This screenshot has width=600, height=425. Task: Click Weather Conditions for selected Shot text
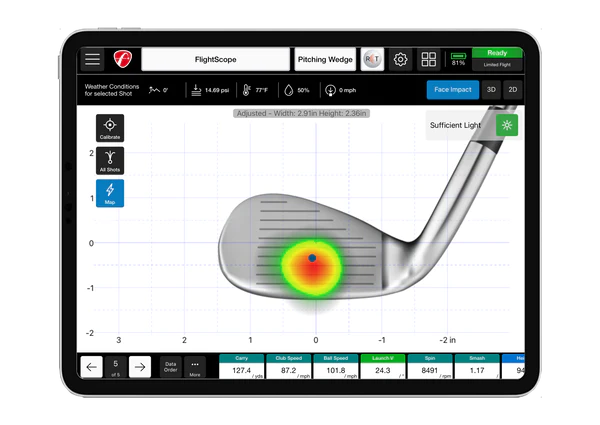(x=112, y=90)
